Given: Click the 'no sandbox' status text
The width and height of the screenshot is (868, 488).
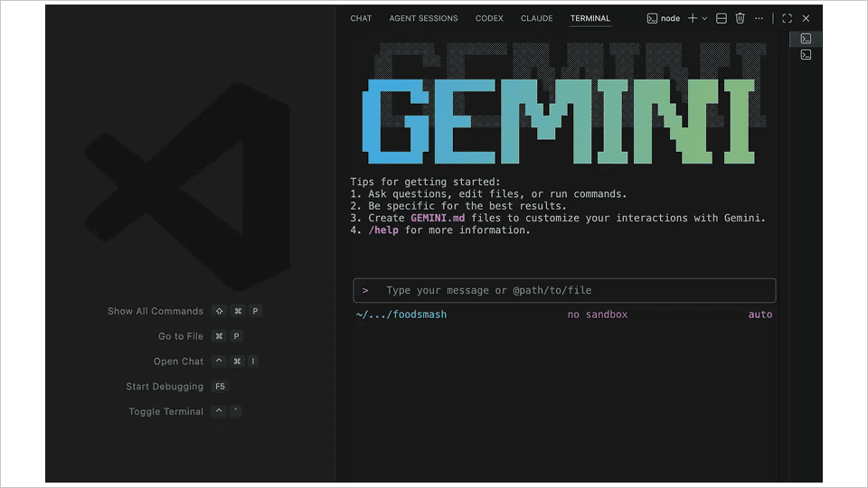Looking at the screenshot, I should pyautogui.click(x=598, y=314).
